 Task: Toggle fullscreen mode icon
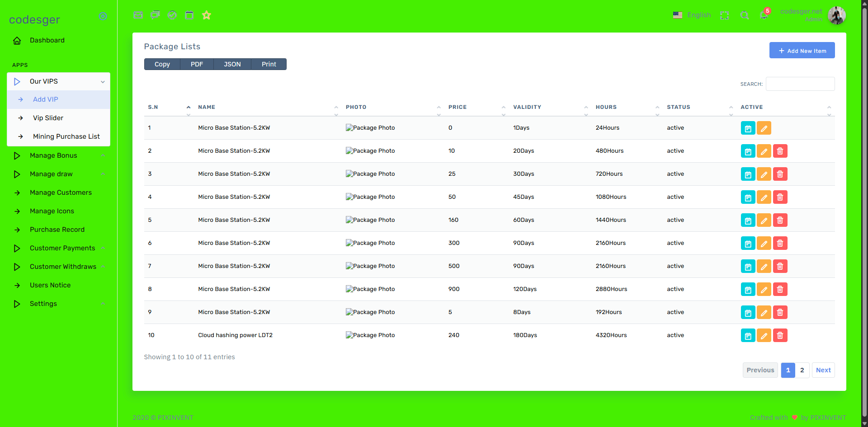[725, 15]
